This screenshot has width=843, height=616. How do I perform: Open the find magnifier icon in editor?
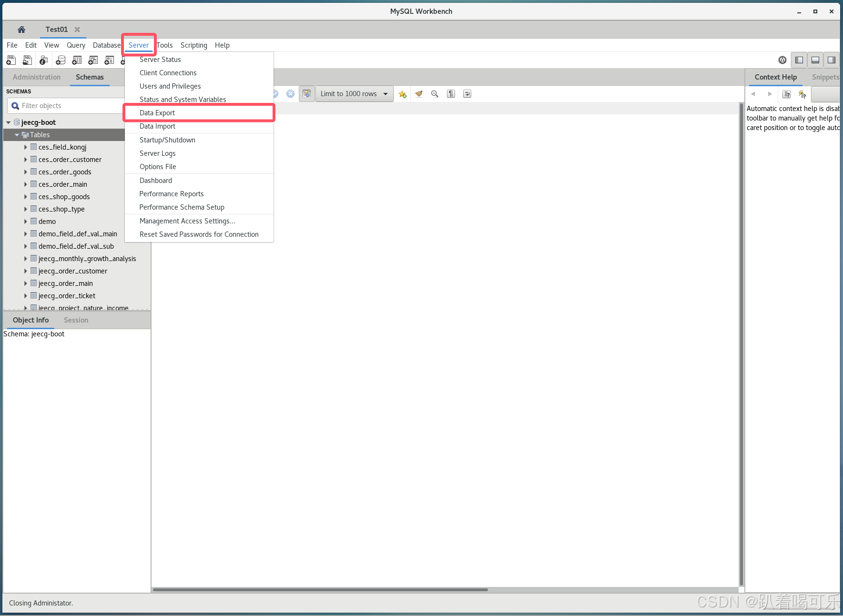coord(435,94)
